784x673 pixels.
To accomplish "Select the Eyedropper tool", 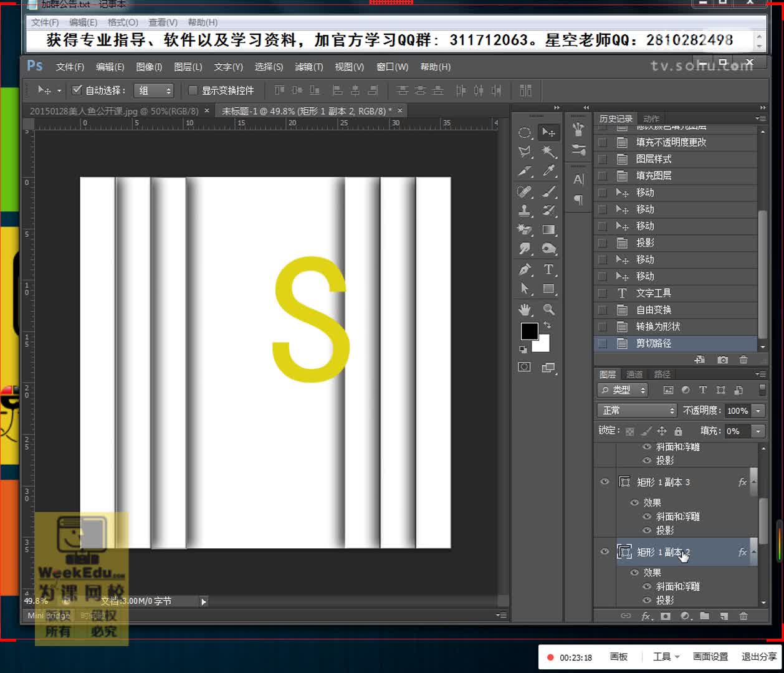I will coord(548,171).
